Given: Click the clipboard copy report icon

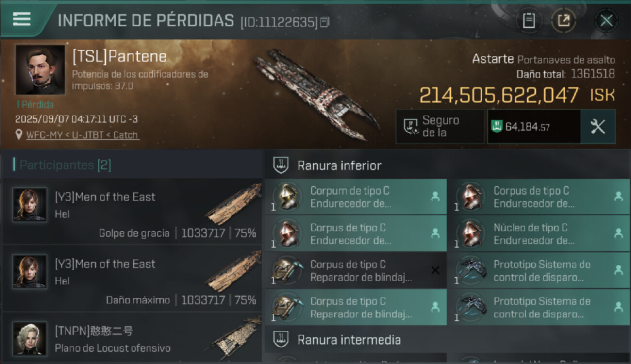Looking at the screenshot, I should point(529,20).
